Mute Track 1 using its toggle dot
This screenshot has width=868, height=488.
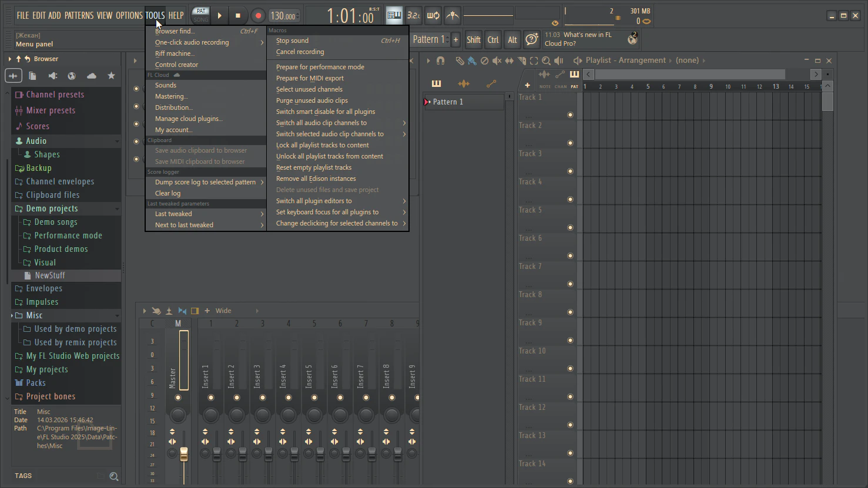coord(570,115)
